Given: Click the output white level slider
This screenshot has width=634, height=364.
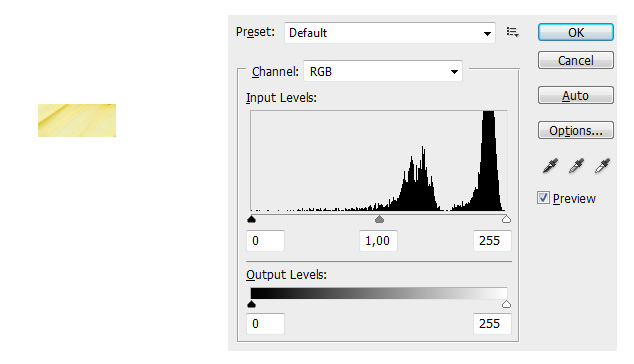Looking at the screenshot, I should point(506,304).
